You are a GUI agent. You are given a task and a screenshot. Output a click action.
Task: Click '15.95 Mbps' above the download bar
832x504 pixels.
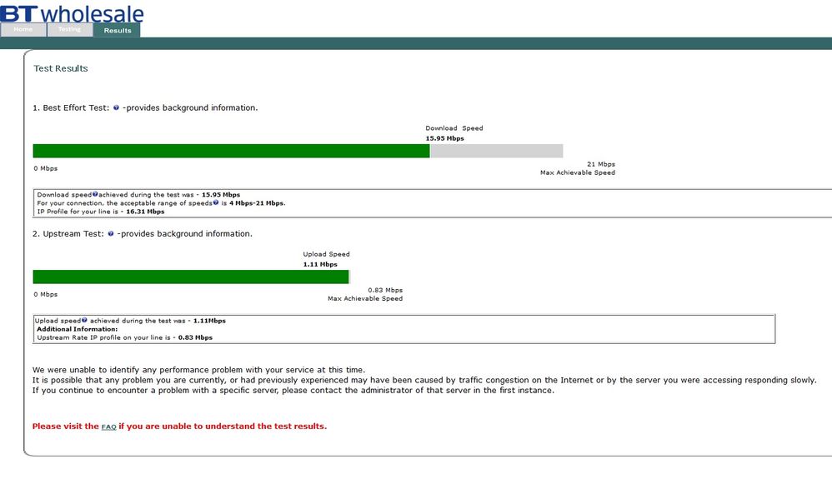pos(444,138)
